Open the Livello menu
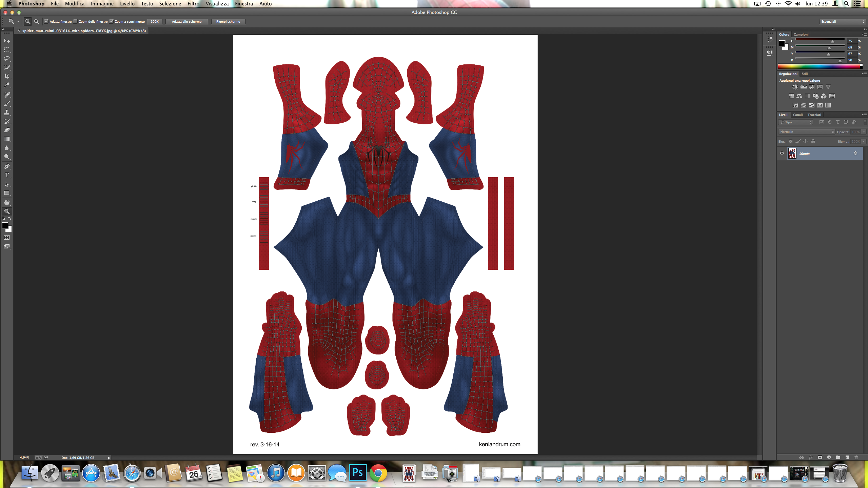 pos(127,4)
